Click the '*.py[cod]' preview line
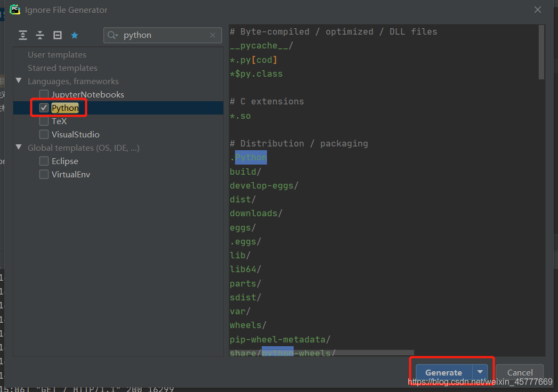The width and height of the screenshot is (558, 392). click(x=253, y=60)
